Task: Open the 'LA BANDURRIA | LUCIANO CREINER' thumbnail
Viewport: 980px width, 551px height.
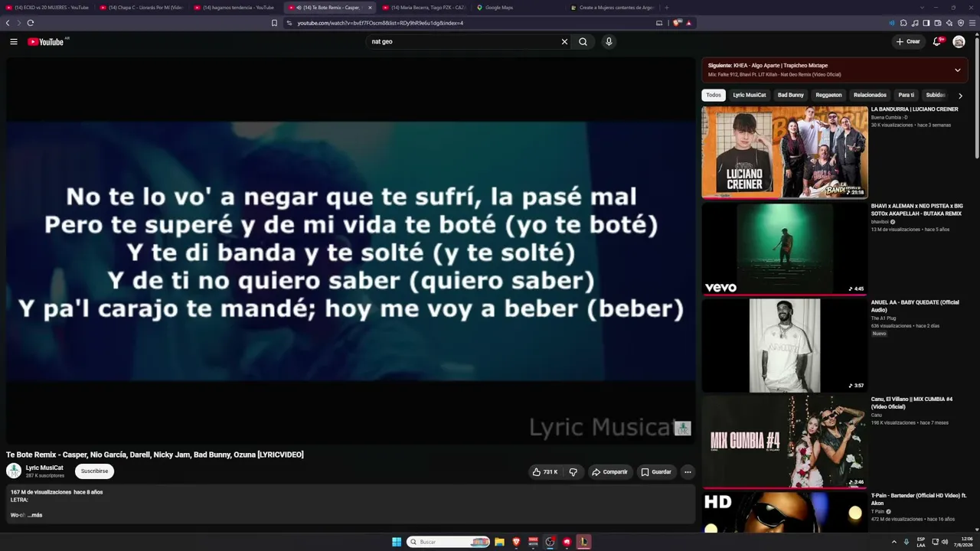Action: (785, 152)
